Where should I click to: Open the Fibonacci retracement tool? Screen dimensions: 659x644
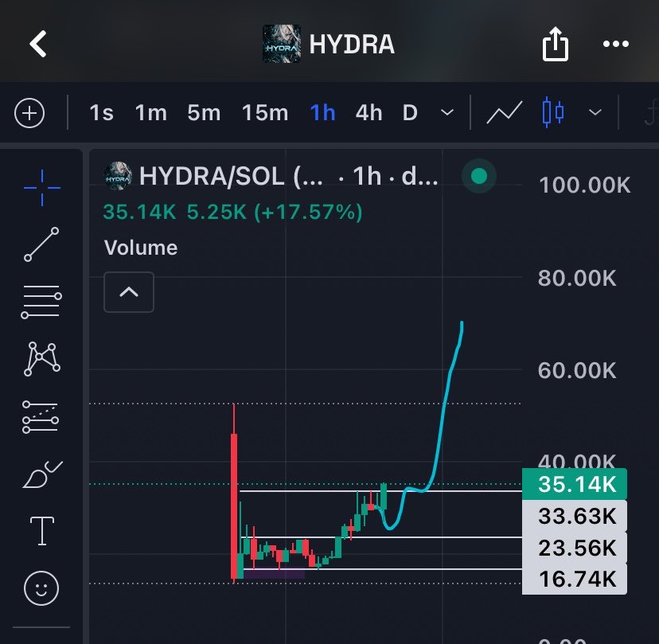[41, 302]
